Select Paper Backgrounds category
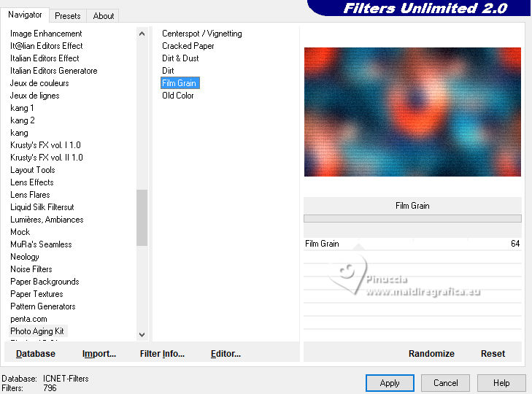 pos(45,282)
